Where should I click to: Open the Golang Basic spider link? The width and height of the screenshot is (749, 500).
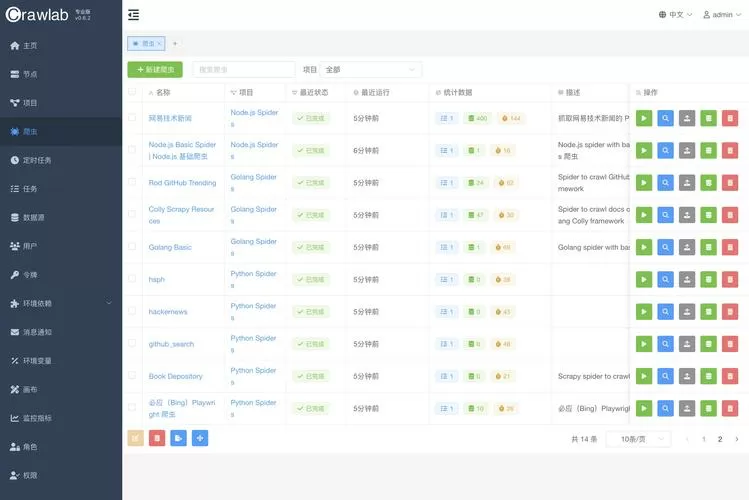click(170, 247)
